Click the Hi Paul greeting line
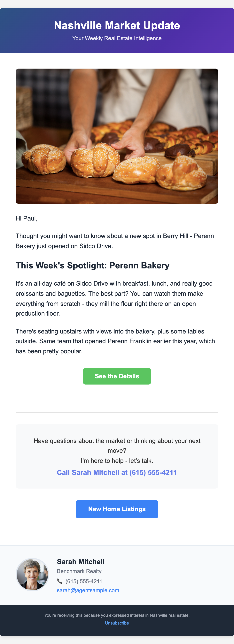Screen dimensions: 234x644 pyautogui.click(x=27, y=218)
